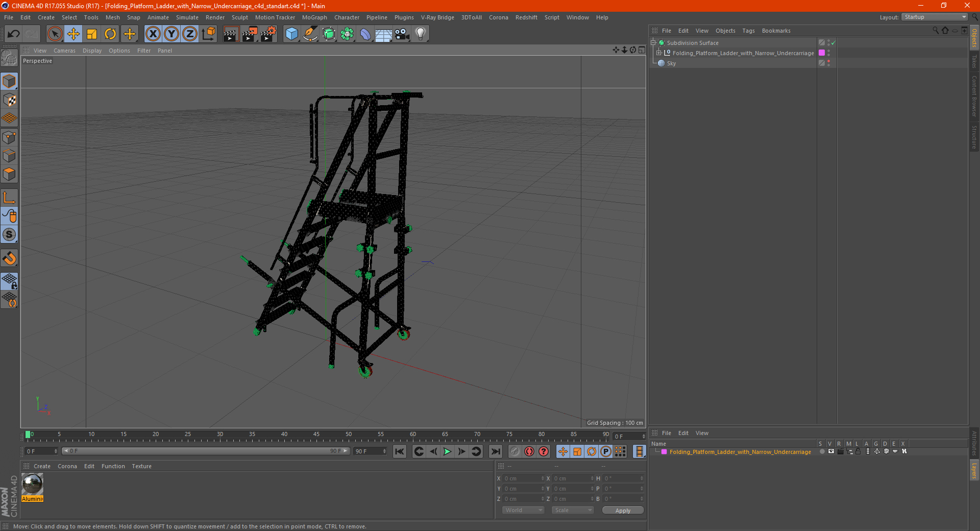Screen dimensions: 980x531
Task: Activate the Scale tool
Action: pos(92,34)
